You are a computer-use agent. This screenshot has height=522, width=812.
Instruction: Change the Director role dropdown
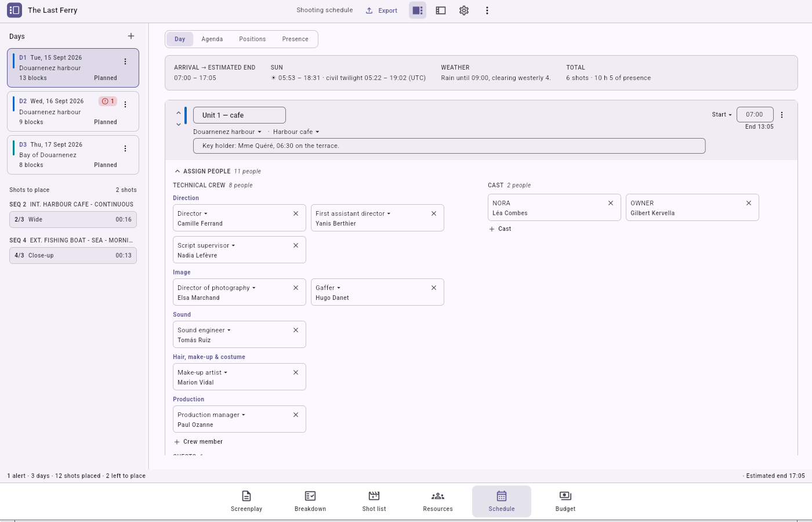[x=193, y=213]
